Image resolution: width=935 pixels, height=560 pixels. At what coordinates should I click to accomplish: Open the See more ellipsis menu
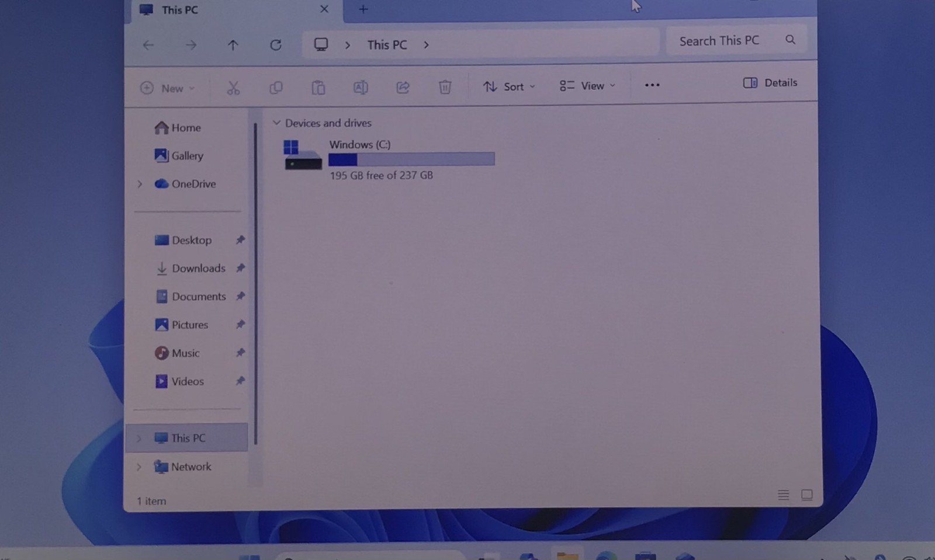pyautogui.click(x=652, y=85)
